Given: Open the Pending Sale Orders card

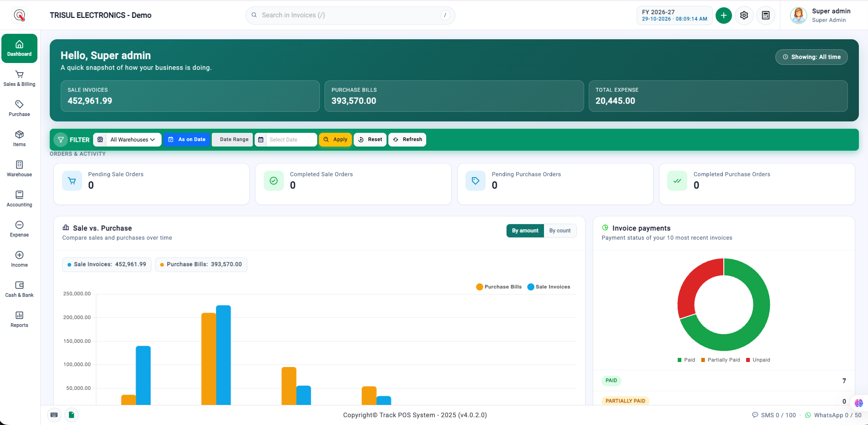Looking at the screenshot, I should (x=152, y=184).
